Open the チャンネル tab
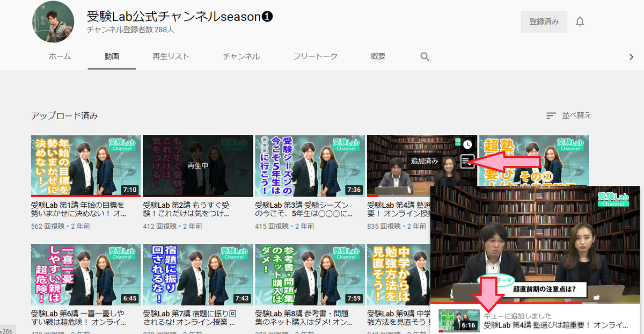644x334 pixels. coord(241,56)
